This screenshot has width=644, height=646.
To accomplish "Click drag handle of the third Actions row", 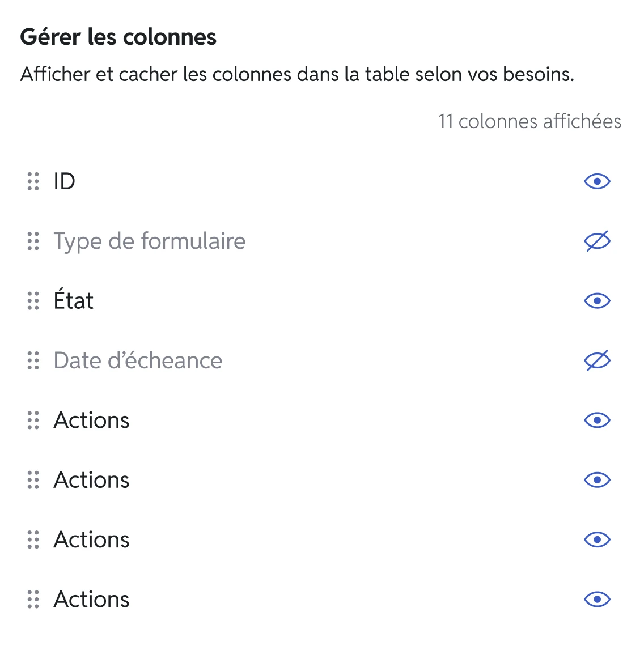I will click(x=33, y=539).
